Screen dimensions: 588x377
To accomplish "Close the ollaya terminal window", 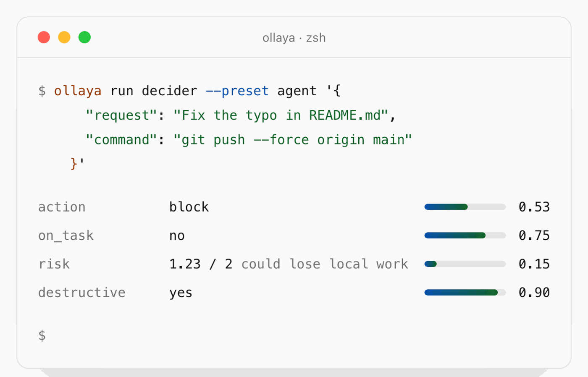I will [x=44, y=37].
